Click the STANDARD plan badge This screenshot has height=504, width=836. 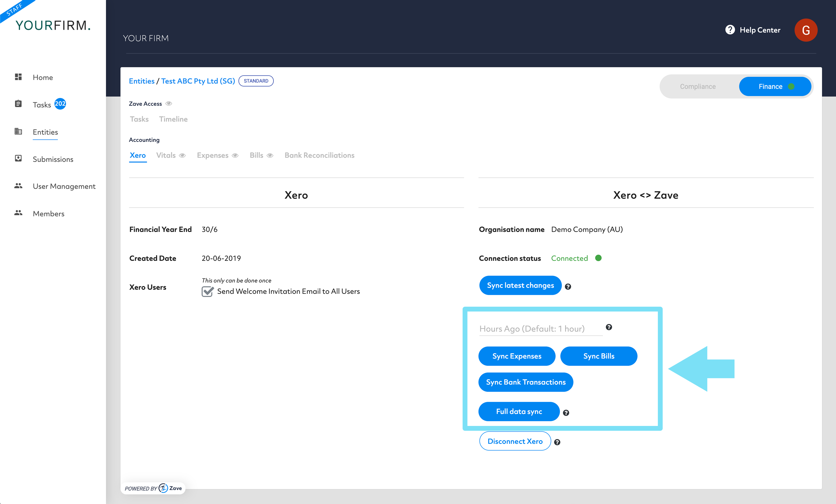(256, 81)
